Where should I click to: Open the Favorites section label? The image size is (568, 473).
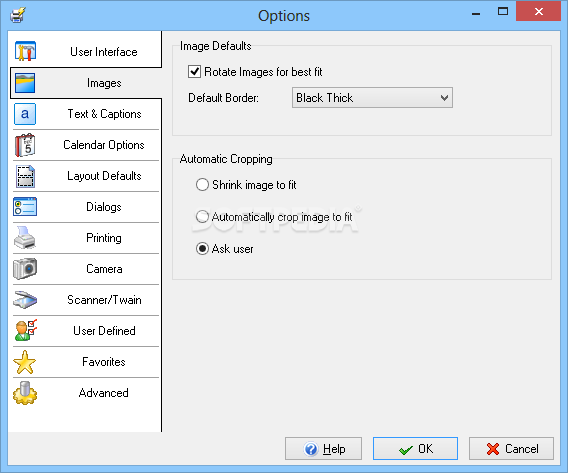click(104, 362)
